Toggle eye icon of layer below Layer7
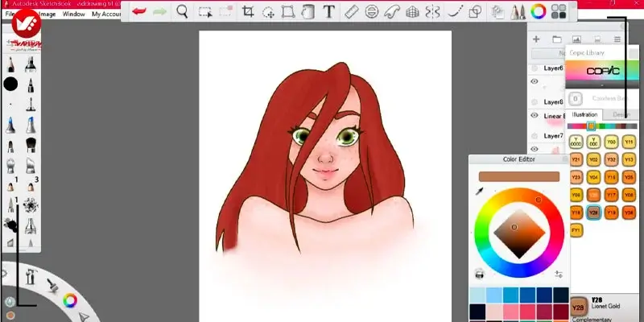The height and width of the screenshot is (322, 644). click(x=535, y=149)
